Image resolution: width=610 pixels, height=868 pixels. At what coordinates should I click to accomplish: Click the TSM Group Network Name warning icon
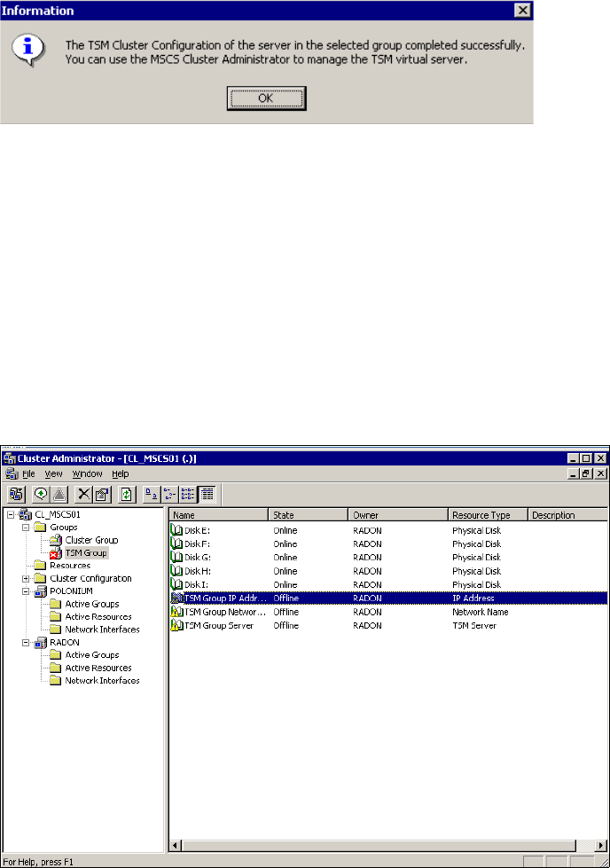point(176,612)
